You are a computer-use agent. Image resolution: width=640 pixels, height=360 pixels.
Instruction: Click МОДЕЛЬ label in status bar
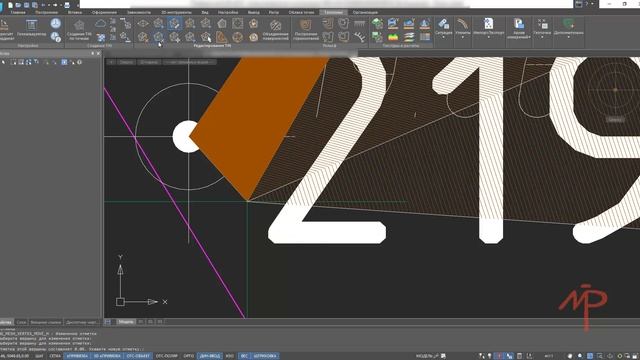point(424,356)
